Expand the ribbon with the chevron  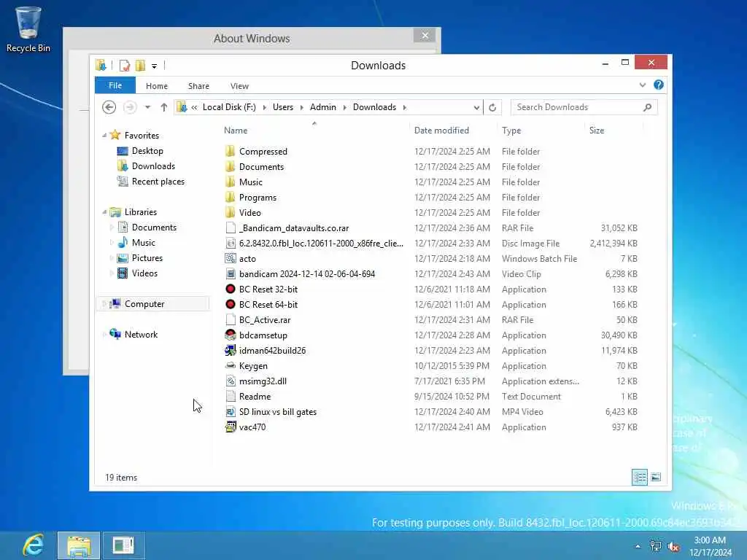[642, 85]
